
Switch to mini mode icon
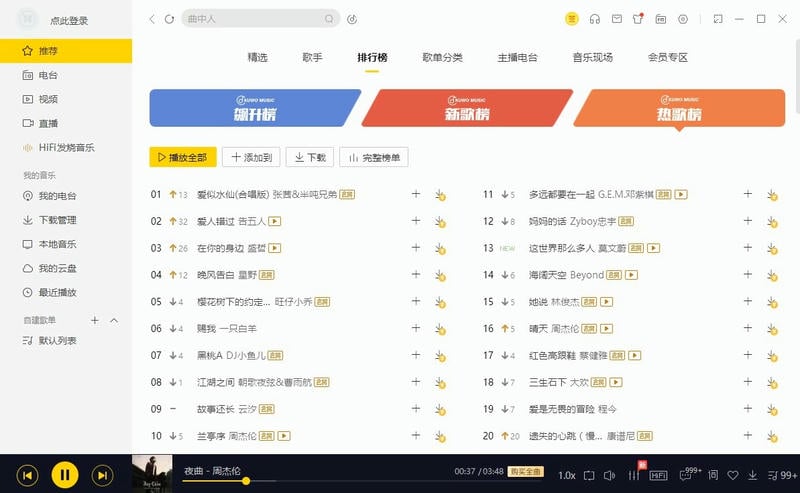pos(718,19)
